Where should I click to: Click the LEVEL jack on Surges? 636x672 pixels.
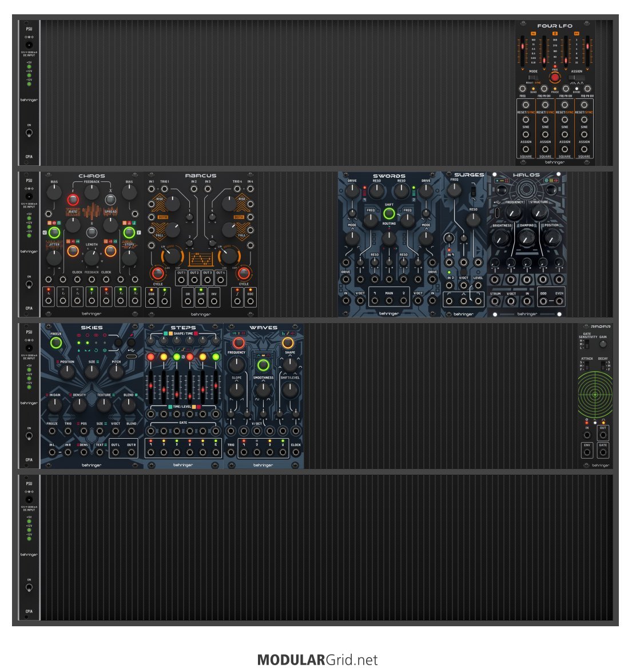(478, 285)
